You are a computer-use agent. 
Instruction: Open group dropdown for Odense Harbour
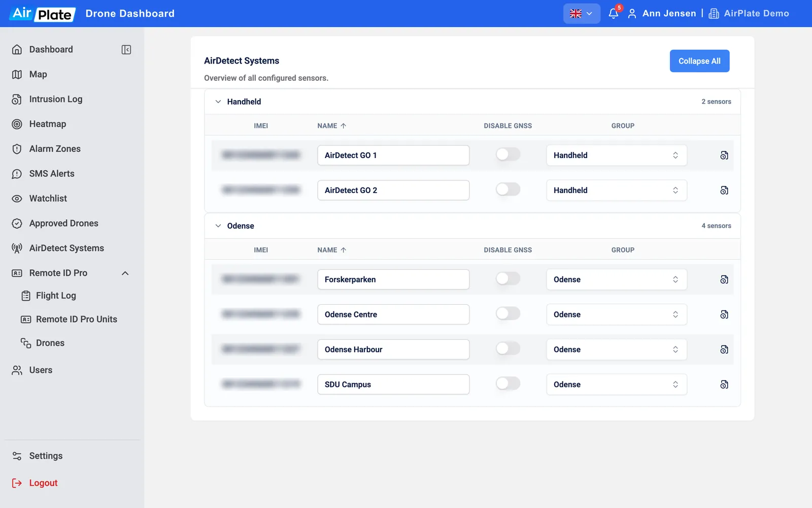[617, 350]
